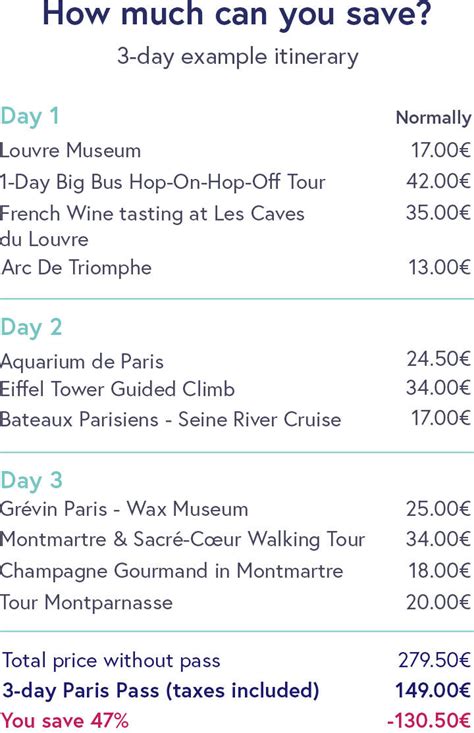Select Grévin Paris Wax Museum entry
474x733 pixels.
click(x=124, y=509)
